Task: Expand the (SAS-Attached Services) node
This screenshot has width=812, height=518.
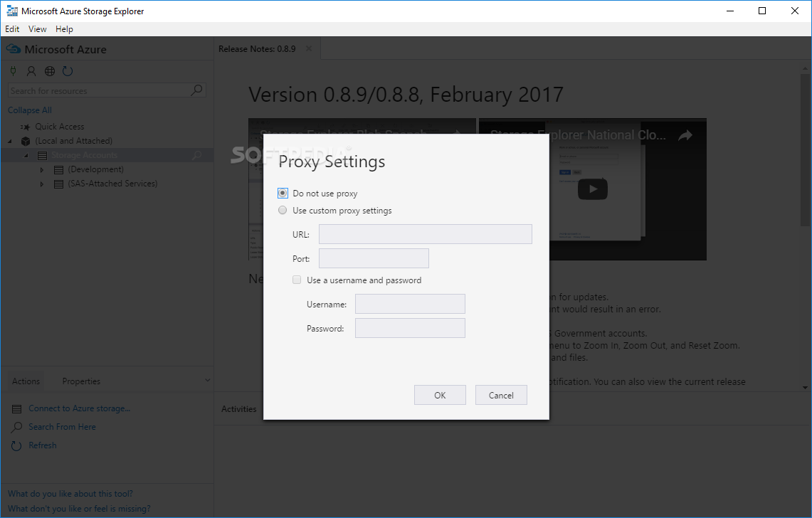Action: pyautogui.click(x=42, y=184)
